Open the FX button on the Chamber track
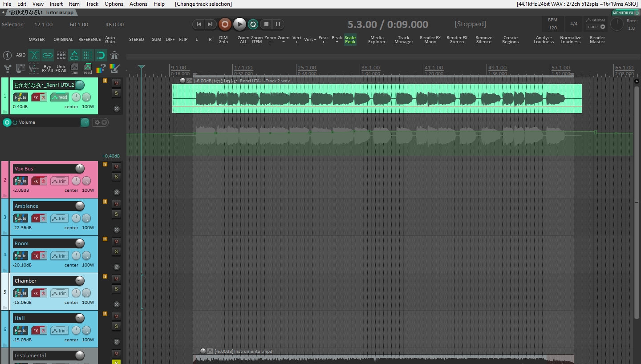This screenshot has width=641, height=364. 36,293
